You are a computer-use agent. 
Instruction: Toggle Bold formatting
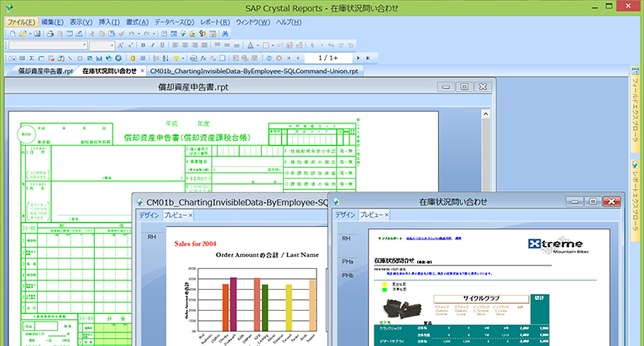pyautogui.click(x=143, y=45)
